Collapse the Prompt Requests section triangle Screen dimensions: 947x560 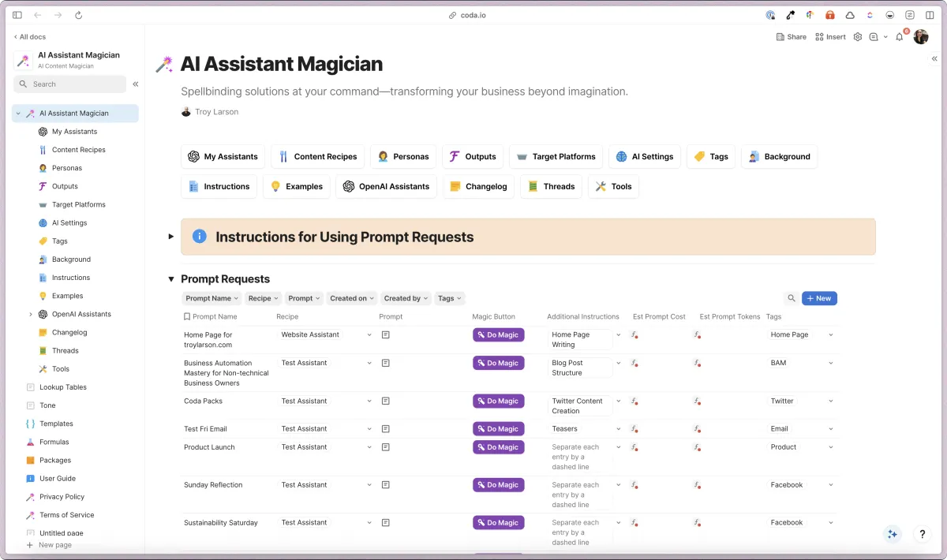[170, 279]
